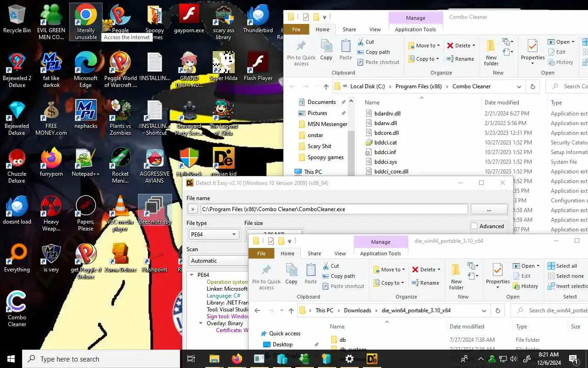Click the '...' browse button in Detect It Easy
The height and width of the screenshot is (368, 588).
[489, 209]
